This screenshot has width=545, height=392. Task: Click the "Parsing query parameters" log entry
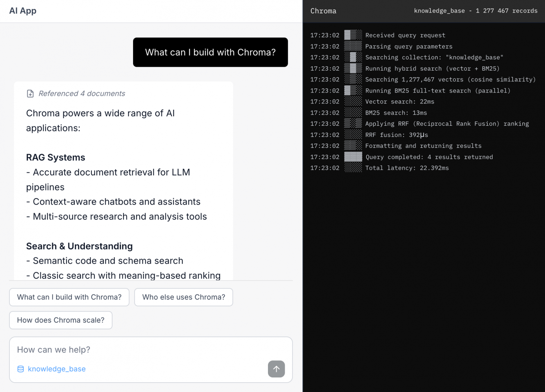tap(409, 46)
